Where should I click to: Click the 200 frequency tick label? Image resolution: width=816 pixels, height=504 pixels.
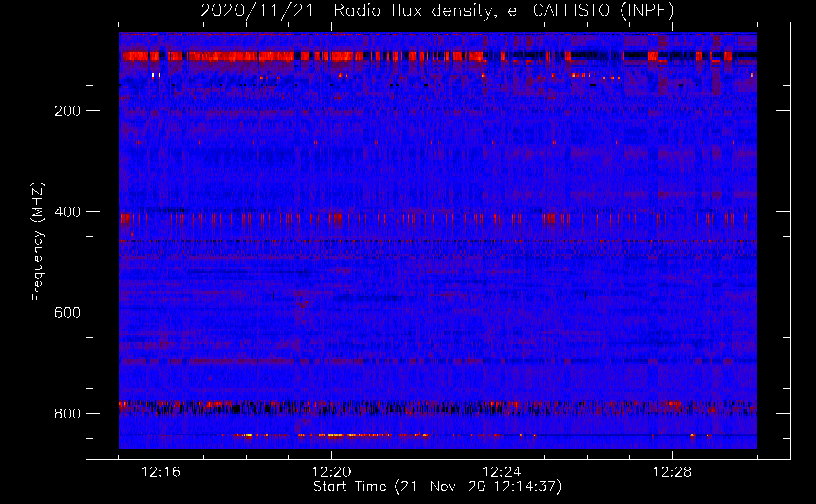pos(68,111)
